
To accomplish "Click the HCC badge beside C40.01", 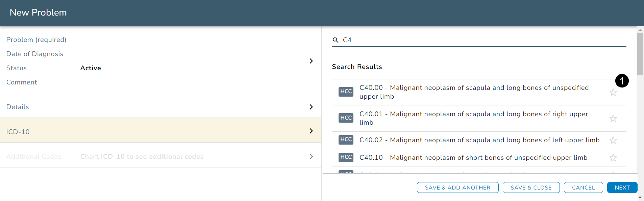I will click(346, 118).
